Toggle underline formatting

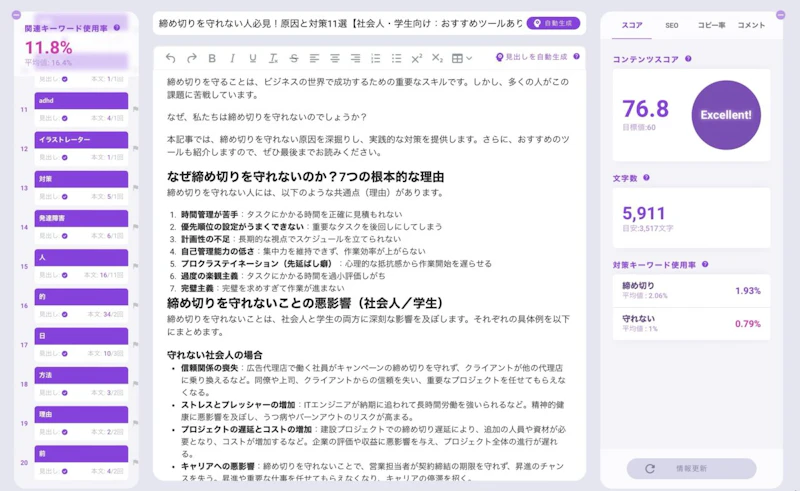253,59
